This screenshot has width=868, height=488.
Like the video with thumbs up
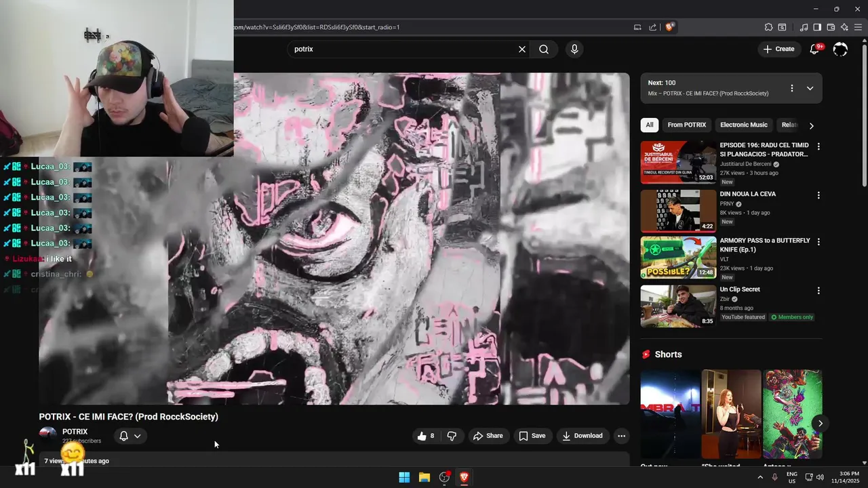point(426,436)
